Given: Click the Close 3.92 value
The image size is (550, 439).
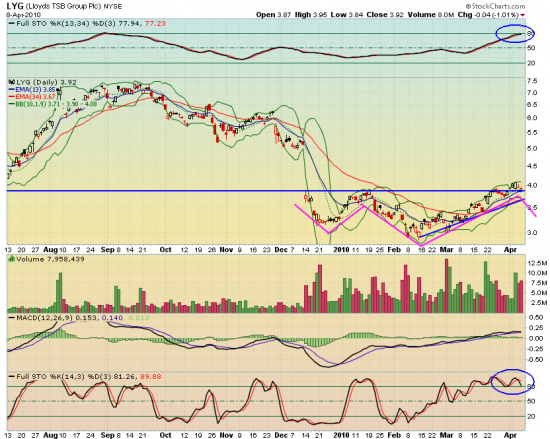Looking at the screenshot, I should pos(385,15).
